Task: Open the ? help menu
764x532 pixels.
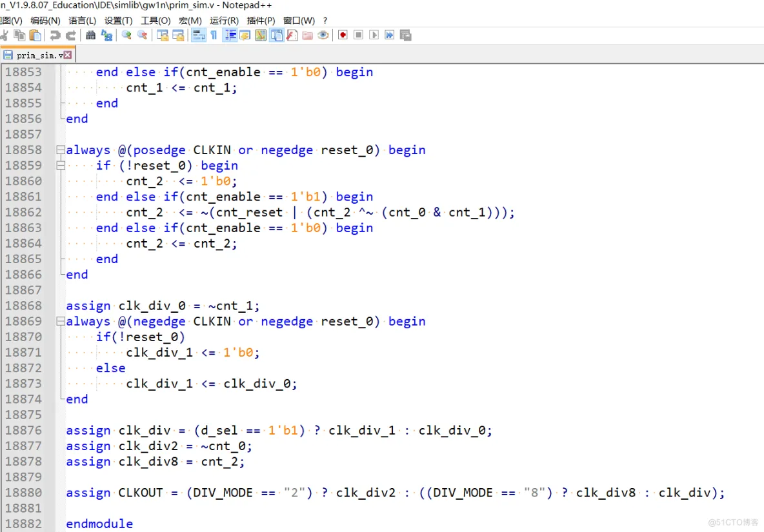Action: (x=325, y=21)
